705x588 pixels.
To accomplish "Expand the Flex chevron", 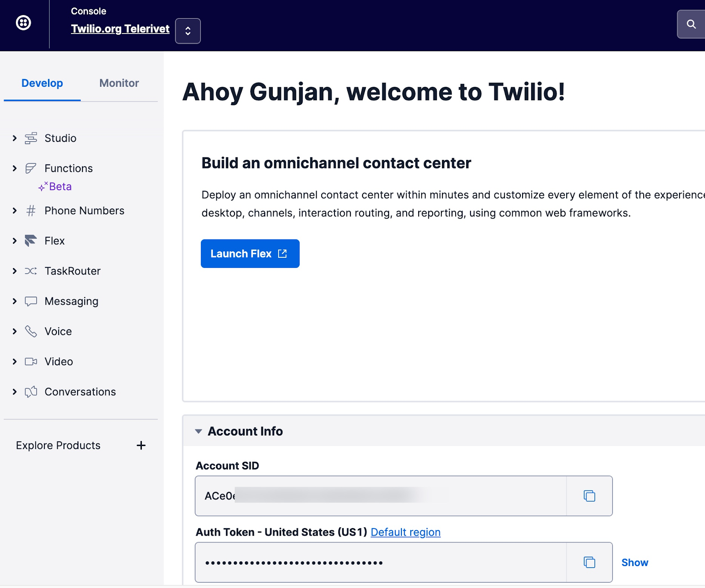I will (x=15, y=241).
